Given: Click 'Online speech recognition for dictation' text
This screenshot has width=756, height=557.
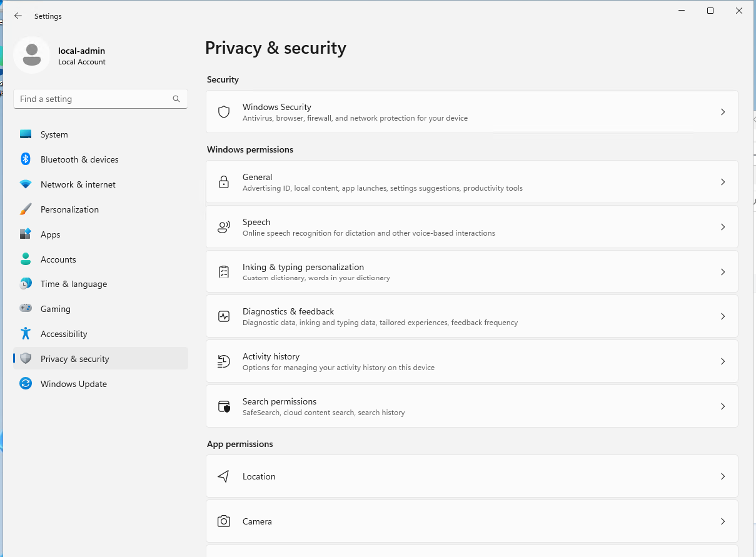Looking at the screenshot, I should (369, 233).
